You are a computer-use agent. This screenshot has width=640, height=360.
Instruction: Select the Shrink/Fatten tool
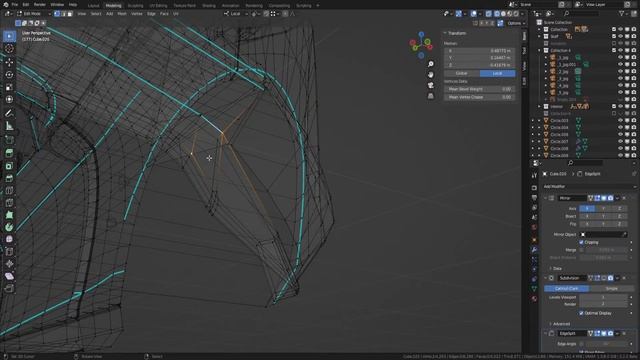[x=9, y=264]
